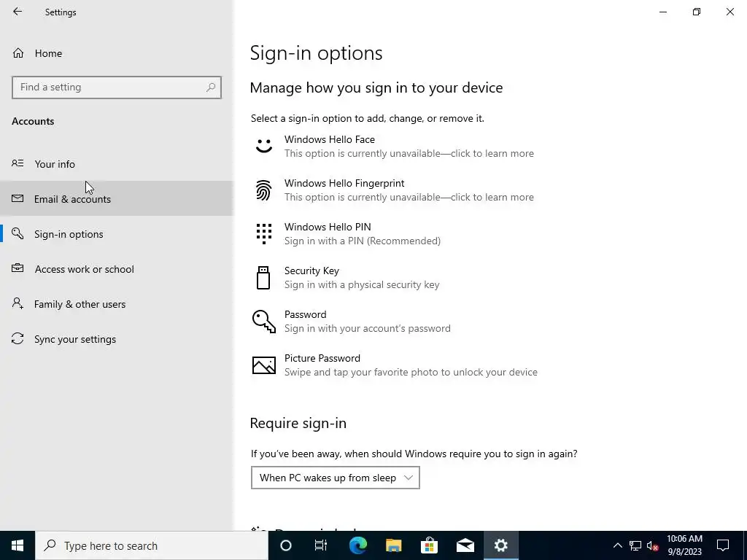Click the muted volume tray icon
This screenshot has height=560, width=747.
tap(652, 545)
